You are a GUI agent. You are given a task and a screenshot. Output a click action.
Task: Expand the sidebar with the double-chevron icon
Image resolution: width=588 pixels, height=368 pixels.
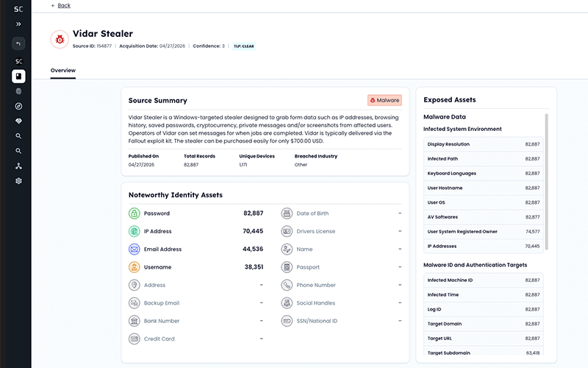click(18, 24)
